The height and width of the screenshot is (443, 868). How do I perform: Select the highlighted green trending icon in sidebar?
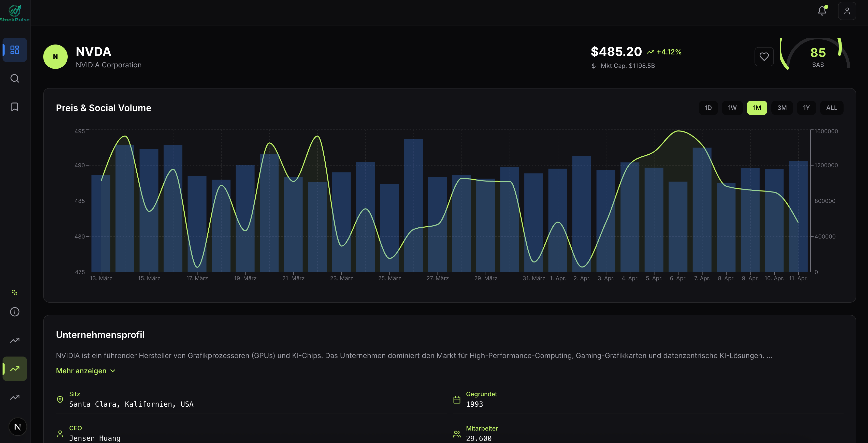(x=15, y=369)
